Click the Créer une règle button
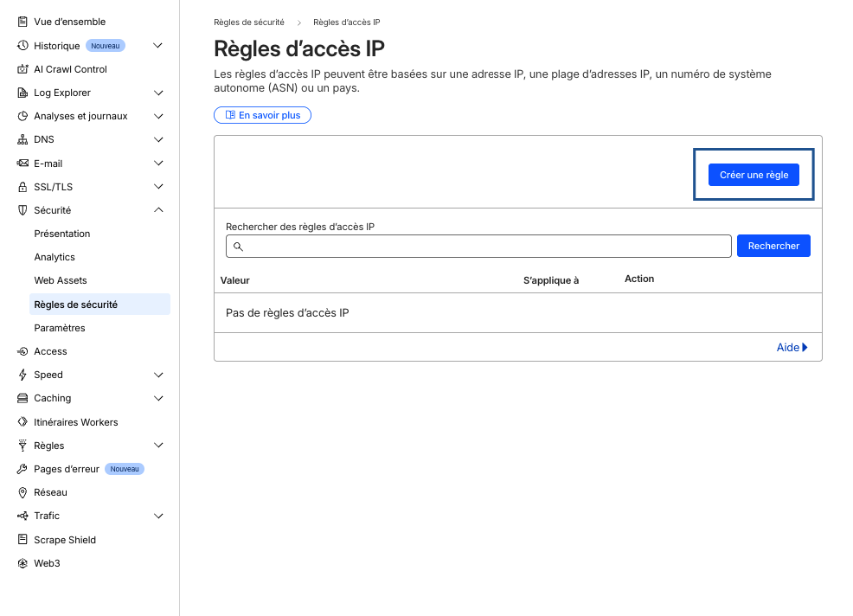Screen dimensions: 853x616 pyautogui.click(x=754, y=175)
